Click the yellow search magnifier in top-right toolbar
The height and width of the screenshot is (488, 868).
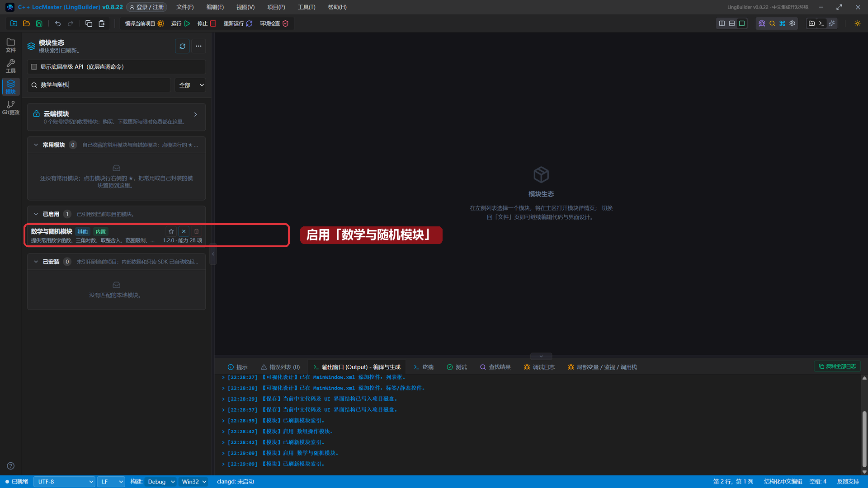772,23
